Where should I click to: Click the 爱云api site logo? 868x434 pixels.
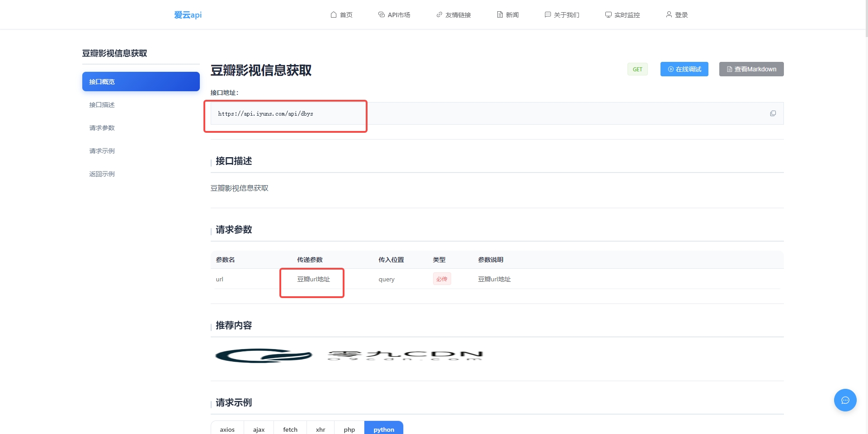[188, 15]
